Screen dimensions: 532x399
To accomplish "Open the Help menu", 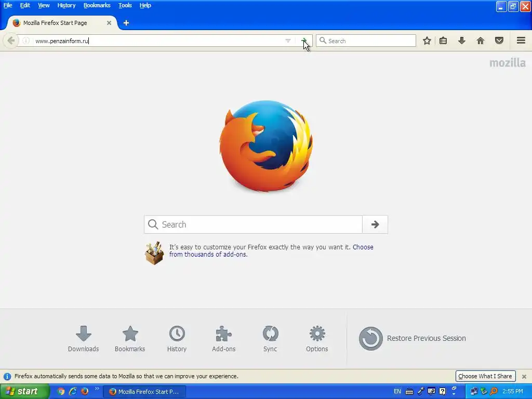I will [x=145, y=5].
